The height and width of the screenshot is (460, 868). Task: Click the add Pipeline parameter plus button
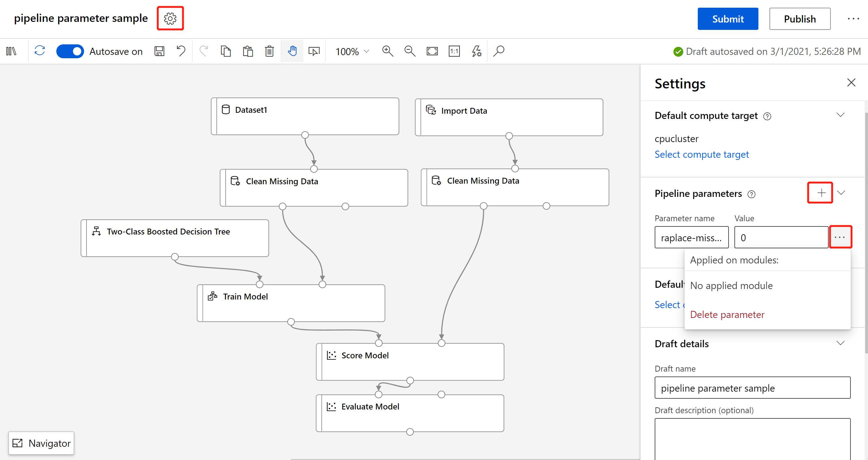tap(820, 192)
